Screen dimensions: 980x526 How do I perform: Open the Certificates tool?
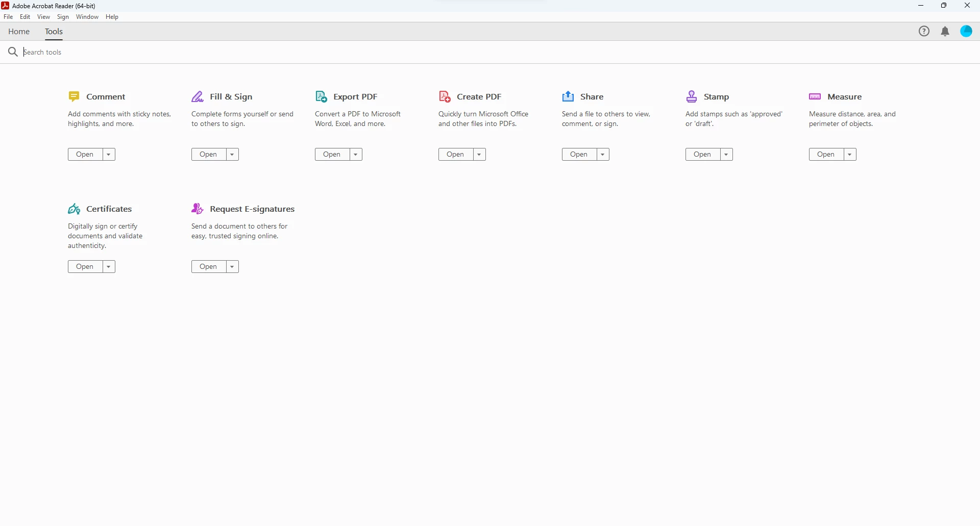(x=85, y=267)
